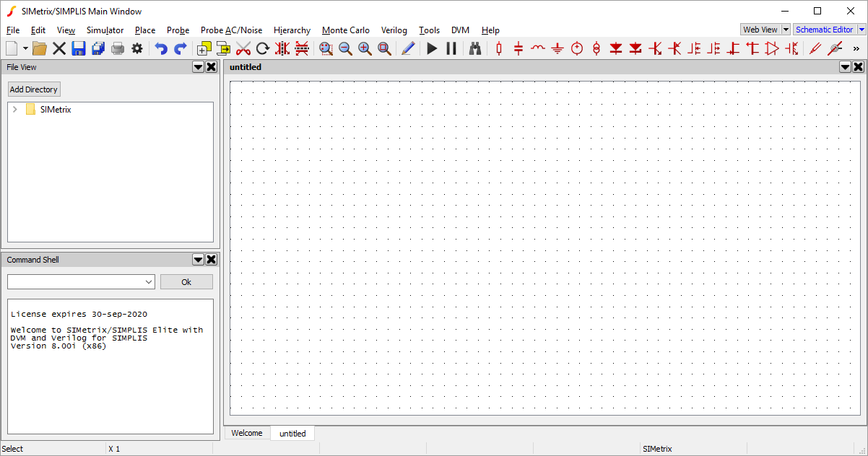Open Command Shell panel menu arrow
Screen dimensions: 868x456
[199, 260]
